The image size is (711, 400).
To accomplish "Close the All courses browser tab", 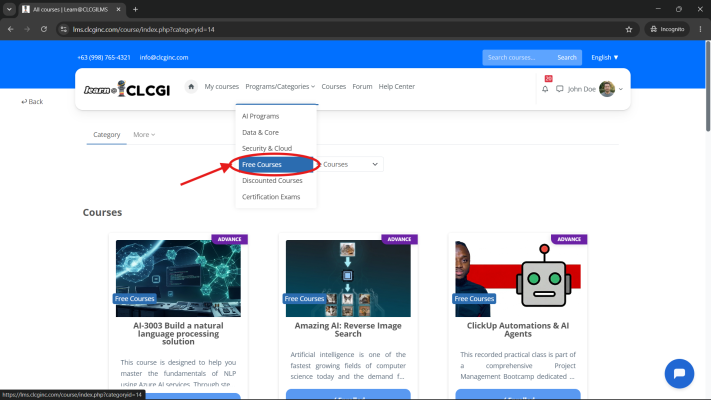I will [118, 10].
